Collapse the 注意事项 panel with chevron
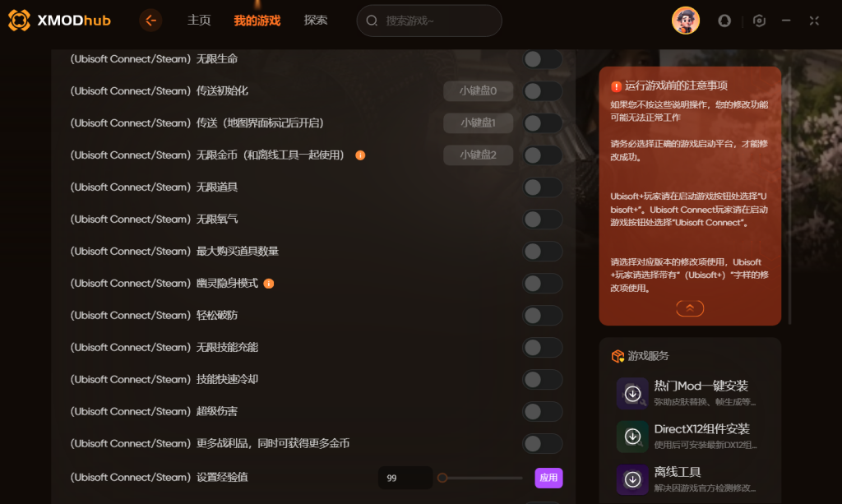This screenshot has height=504, width=842. 690,308
